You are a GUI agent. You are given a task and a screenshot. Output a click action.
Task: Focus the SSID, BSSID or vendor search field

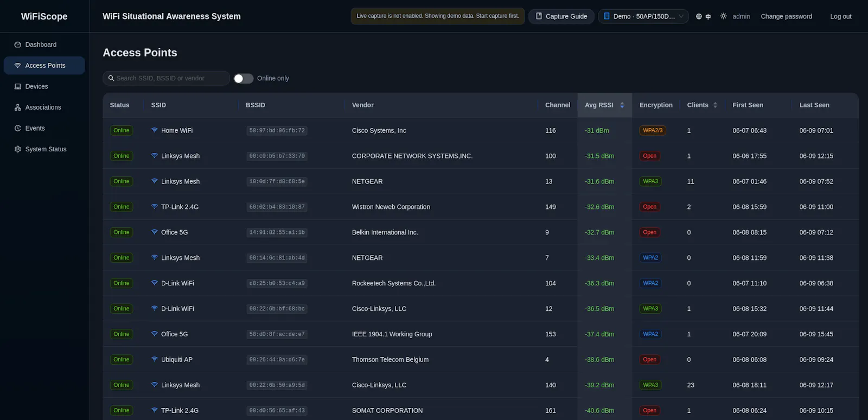point(166,78)
